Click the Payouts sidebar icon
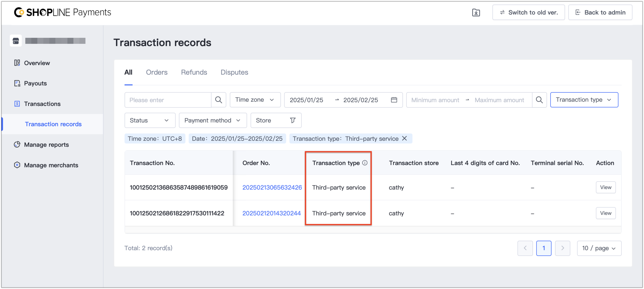 click(x=17, y=83)
